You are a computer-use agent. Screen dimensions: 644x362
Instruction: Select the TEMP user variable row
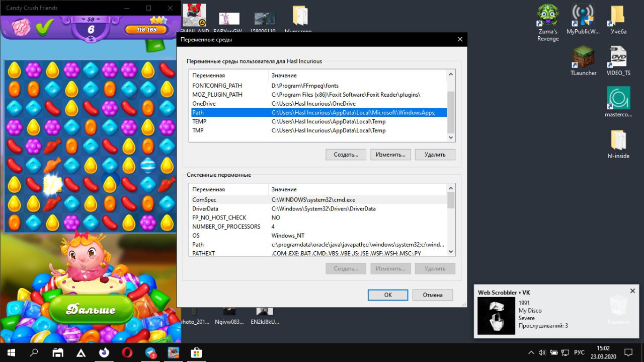[x=318, y=121]
